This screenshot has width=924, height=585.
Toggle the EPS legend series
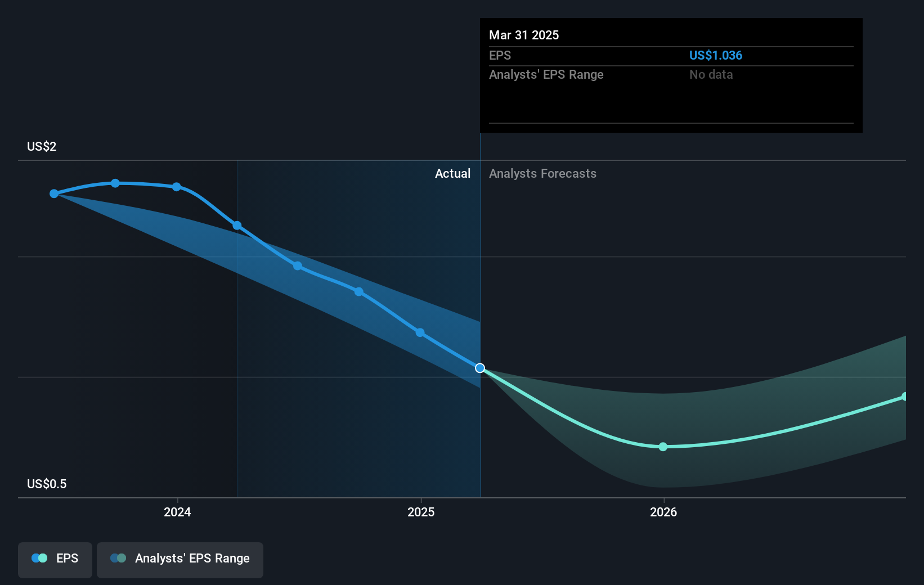pyautogui.click(x=55, y=560)
